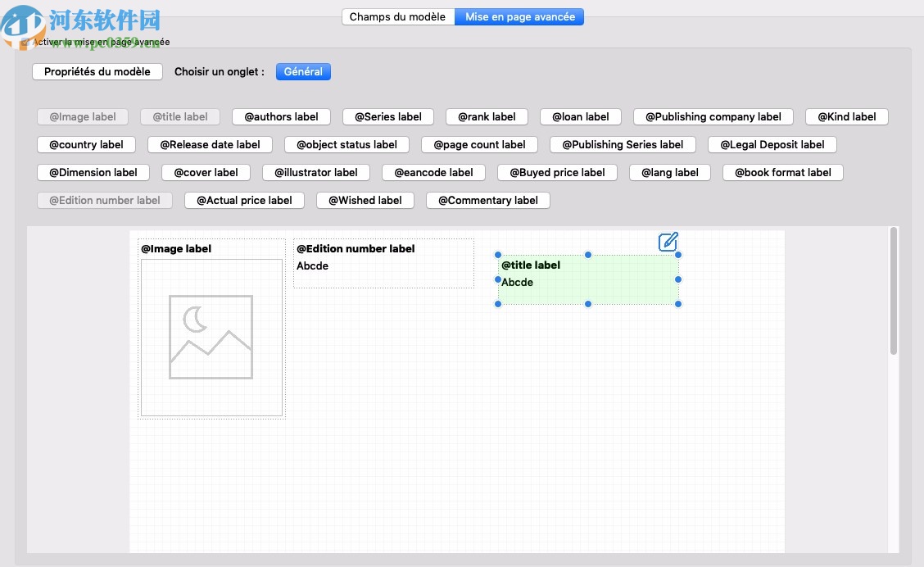Insert @Release date label field
The height and width of the screenshot is (567, 924).
(x=210, y=144)
